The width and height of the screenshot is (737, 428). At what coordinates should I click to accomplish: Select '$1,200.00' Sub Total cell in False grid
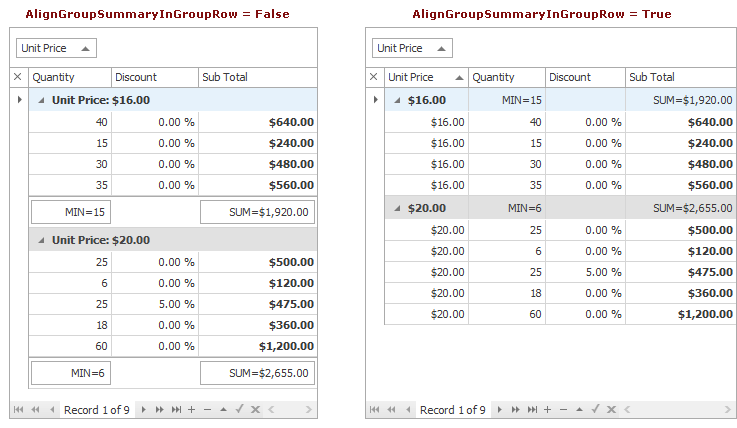tap(258, 346)
